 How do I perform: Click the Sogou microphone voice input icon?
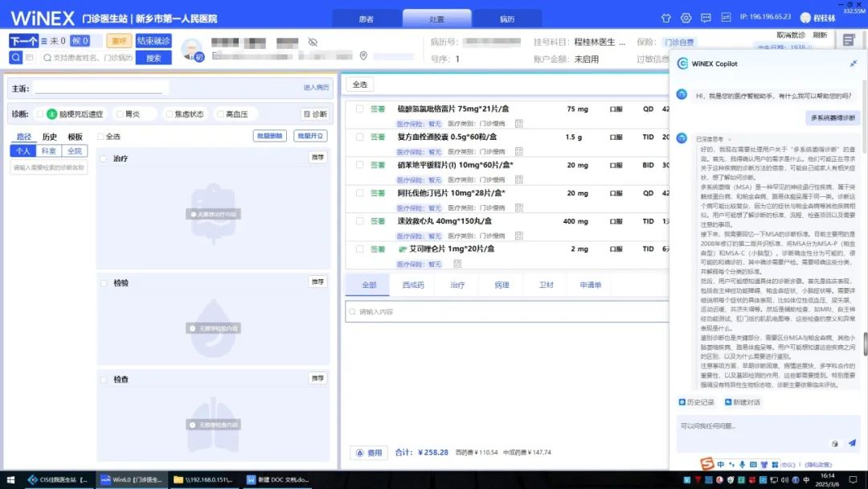[x=743, y=464]
